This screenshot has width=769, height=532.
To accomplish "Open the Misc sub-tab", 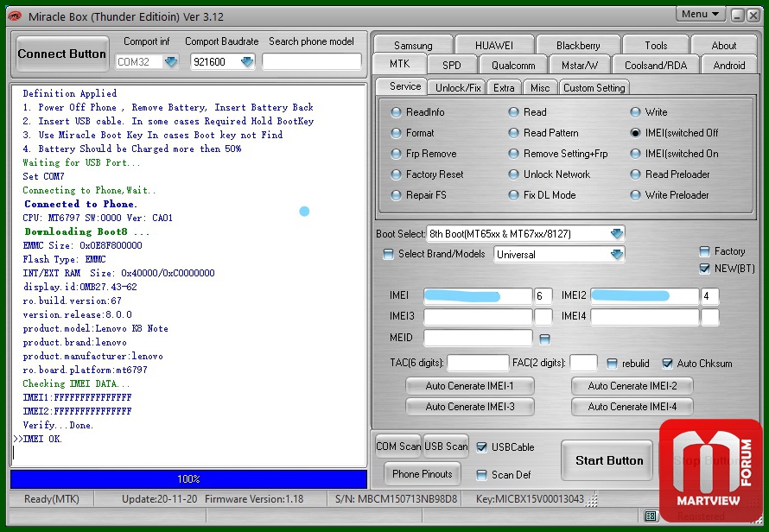I will (x=540, y=88).
